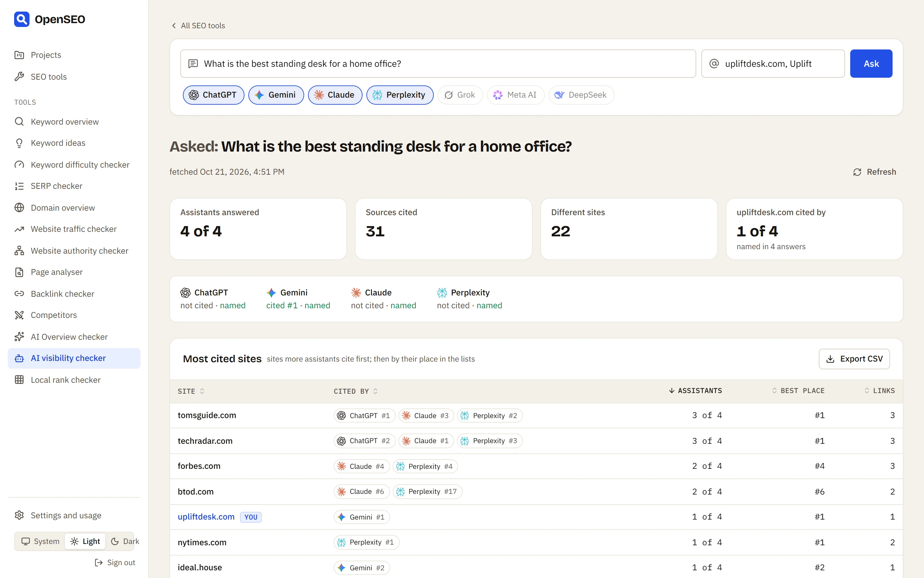Select the AI visibility checker item

(74, 358)
